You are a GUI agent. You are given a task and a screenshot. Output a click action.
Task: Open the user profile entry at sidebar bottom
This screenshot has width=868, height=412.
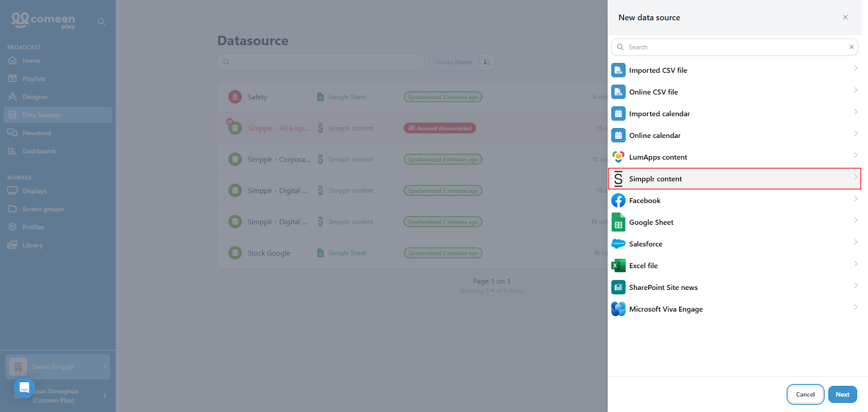coord(58,396)
